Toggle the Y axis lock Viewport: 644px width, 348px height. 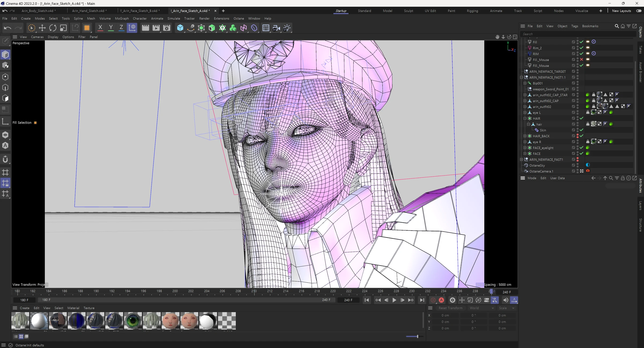pyautogui.click(x=111, y=28)
